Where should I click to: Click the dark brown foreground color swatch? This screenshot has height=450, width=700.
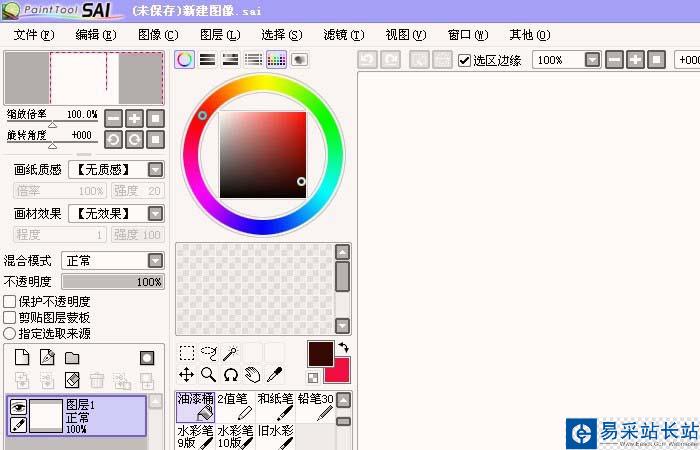click(321, 354)
